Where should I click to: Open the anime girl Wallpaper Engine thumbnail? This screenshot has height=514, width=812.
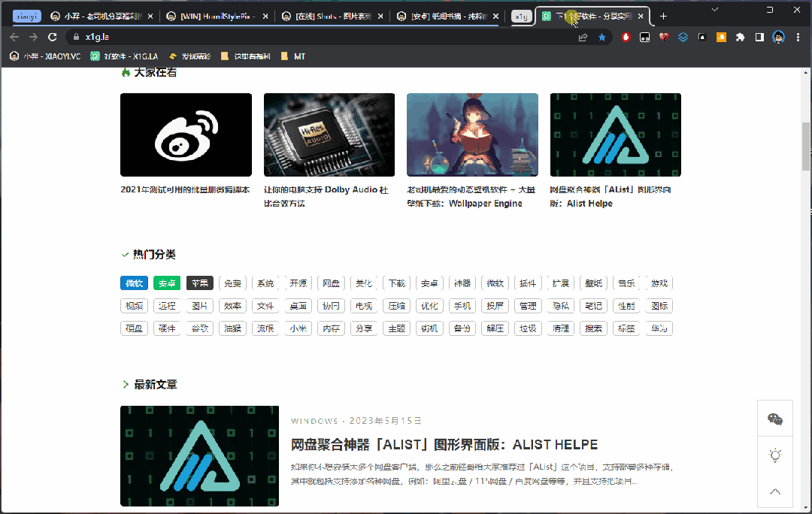(472, 135)
